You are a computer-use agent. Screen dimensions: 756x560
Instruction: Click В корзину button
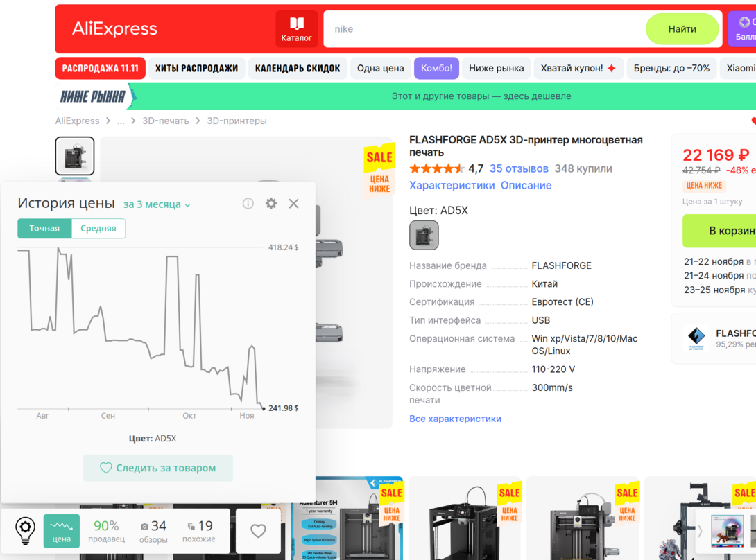(721, 231)
